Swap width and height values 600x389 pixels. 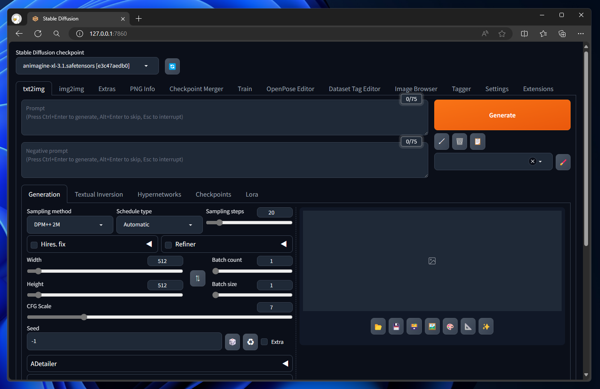pyautogui.click(x=197, y=278)
